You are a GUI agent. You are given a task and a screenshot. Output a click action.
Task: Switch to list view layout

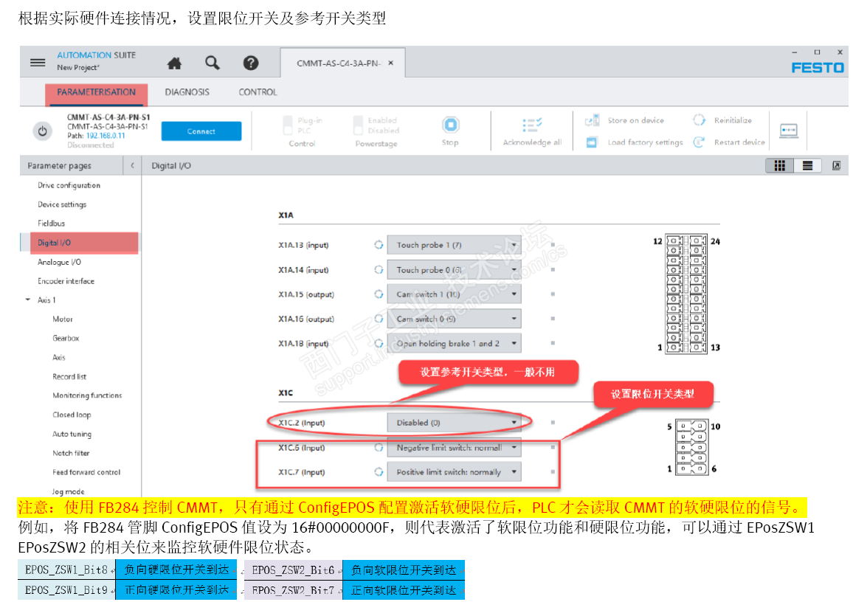807,165
